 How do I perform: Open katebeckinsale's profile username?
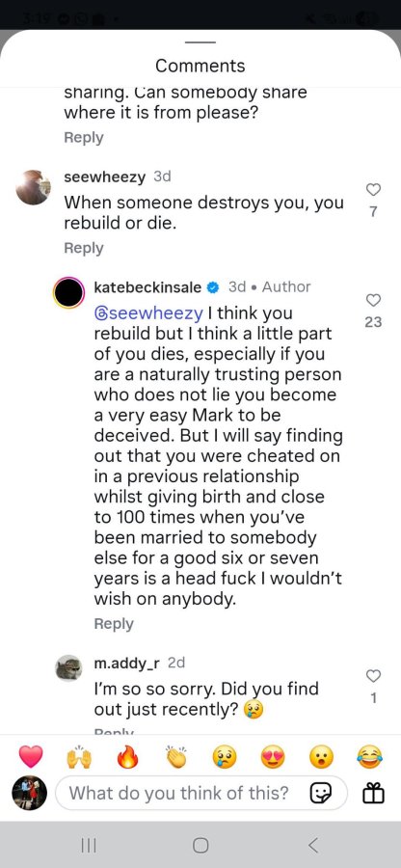tap(147, 286)
